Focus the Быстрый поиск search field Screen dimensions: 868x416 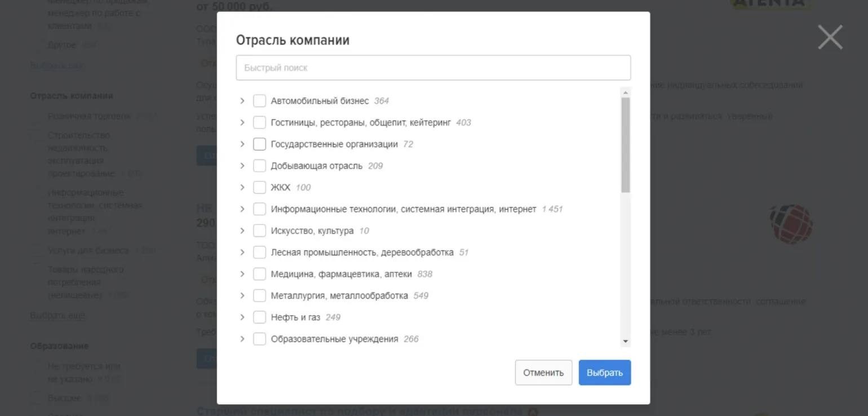[x=433, y=68]
